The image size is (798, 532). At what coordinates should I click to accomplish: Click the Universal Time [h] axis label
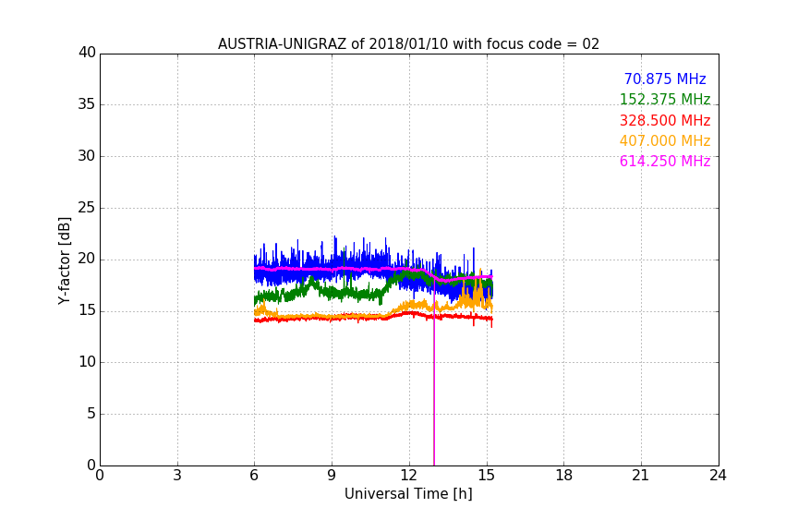coord(408,494)
